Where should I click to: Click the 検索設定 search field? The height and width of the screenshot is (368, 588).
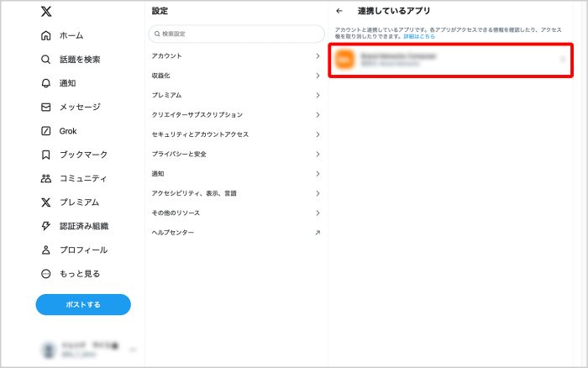[x=236, y=34]
